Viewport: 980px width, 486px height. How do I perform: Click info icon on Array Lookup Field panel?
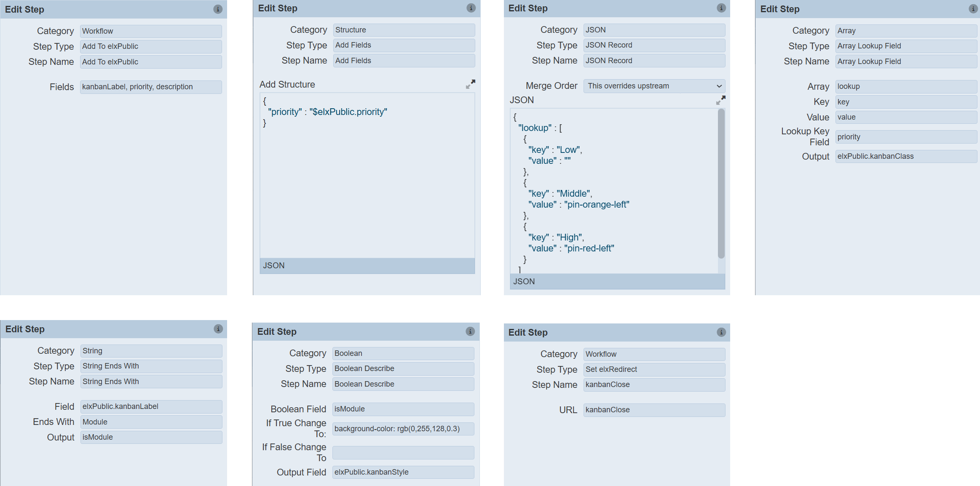[973, 9]
